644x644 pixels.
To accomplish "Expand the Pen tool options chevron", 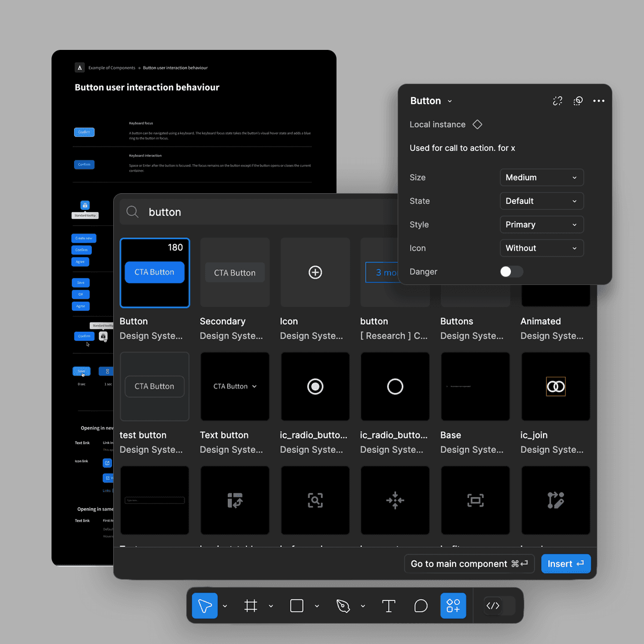I will click(363, 606).
